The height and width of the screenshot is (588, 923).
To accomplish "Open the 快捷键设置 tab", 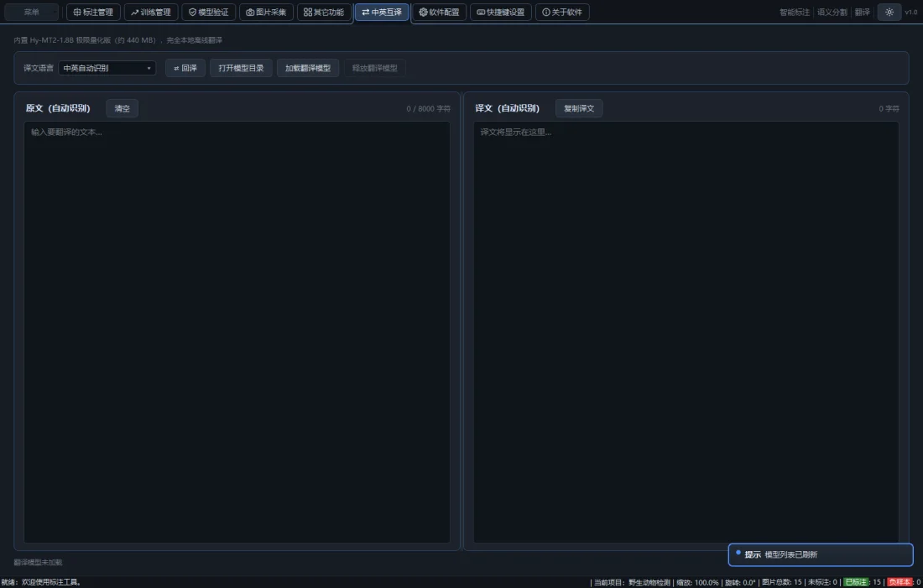I will click(501, 13).
